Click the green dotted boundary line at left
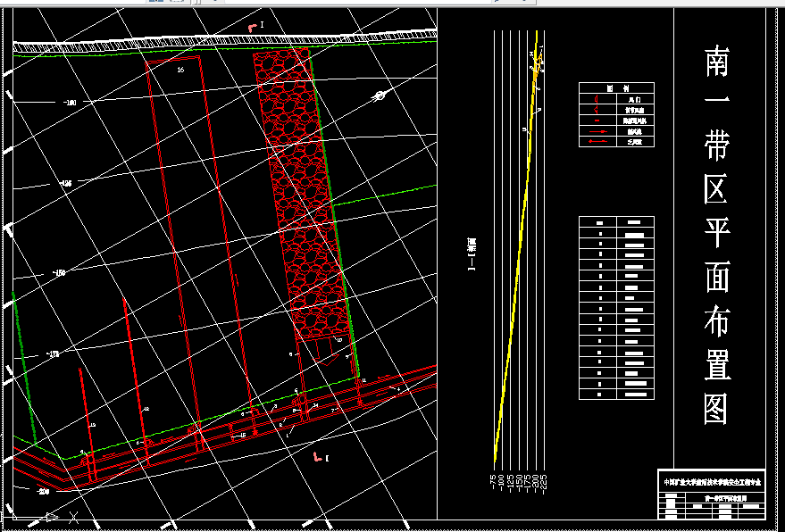This screenshot has width=785, height=532. click(x=23, y=368)
